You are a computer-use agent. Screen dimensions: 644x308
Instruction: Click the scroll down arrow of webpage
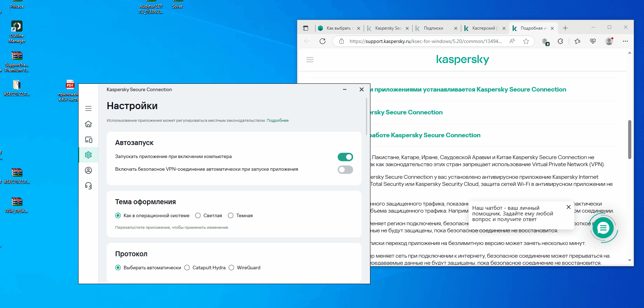(x=630, y=260)
